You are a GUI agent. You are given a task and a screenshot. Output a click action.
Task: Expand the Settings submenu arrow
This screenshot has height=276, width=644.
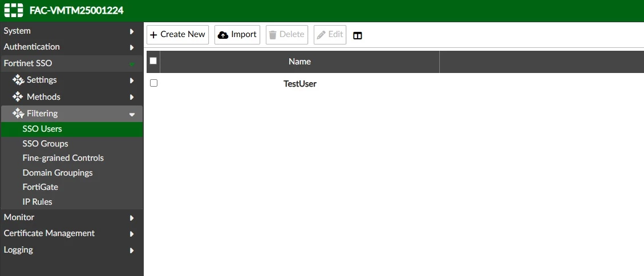point(132,80)
